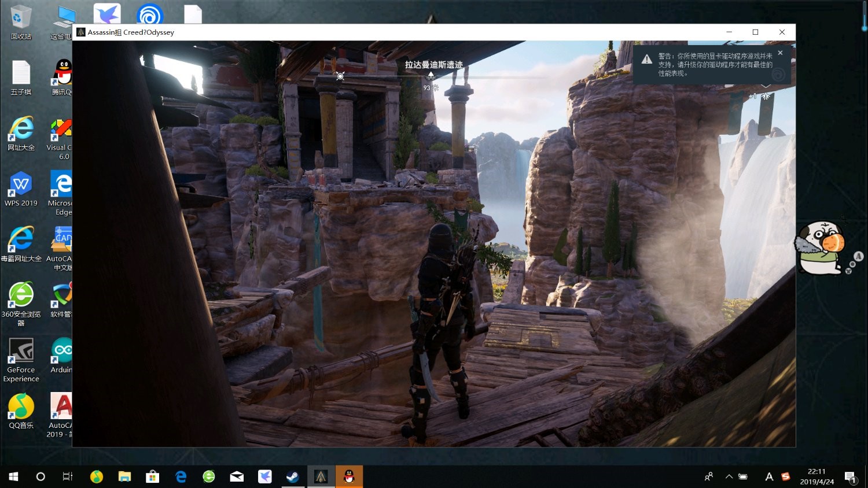Maximize the Assassin's Creed Odyssey window
The image size is (868, 488).
click(755, 32)
